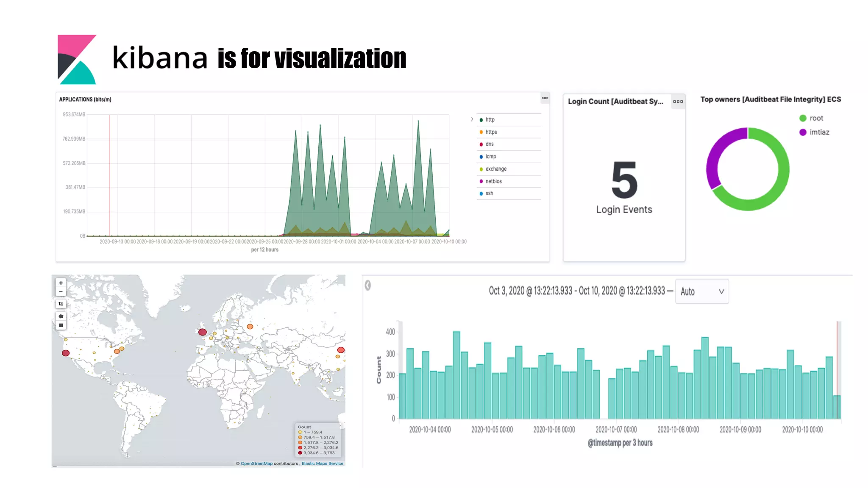Click the 'per 12 hours' axis label
The image size is (868, 488).
[265, 250]
